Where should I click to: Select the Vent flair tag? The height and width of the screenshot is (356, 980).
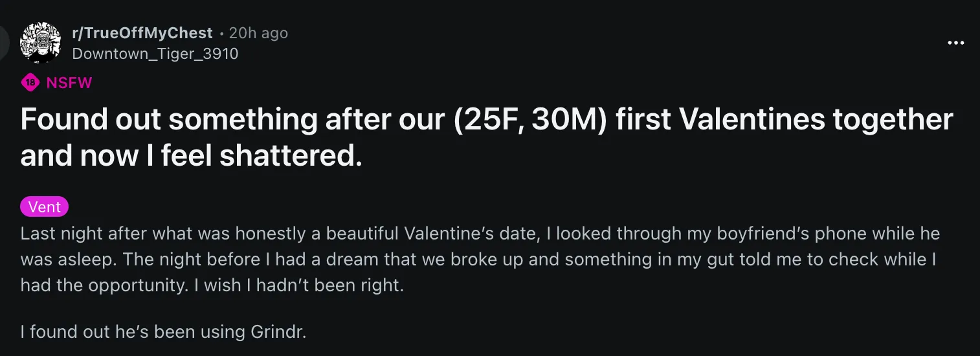pos(45,207)
